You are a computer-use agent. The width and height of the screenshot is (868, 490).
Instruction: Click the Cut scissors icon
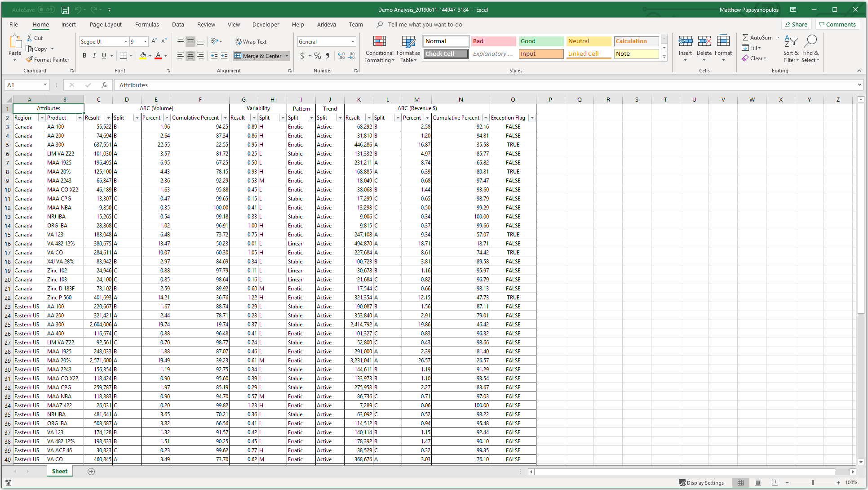(x=29, y=38)
